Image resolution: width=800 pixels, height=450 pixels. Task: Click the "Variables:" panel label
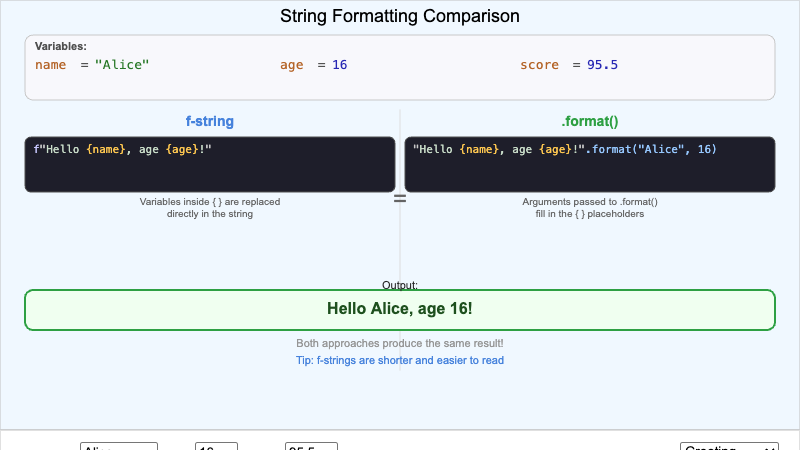pyautogui.click(x=61, y=46)
